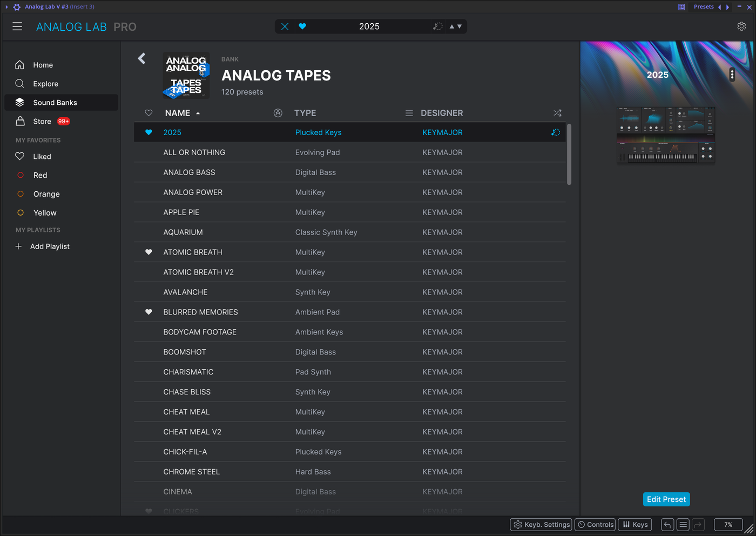Click the 99+ Store notification badge

[x=64, y=122]
